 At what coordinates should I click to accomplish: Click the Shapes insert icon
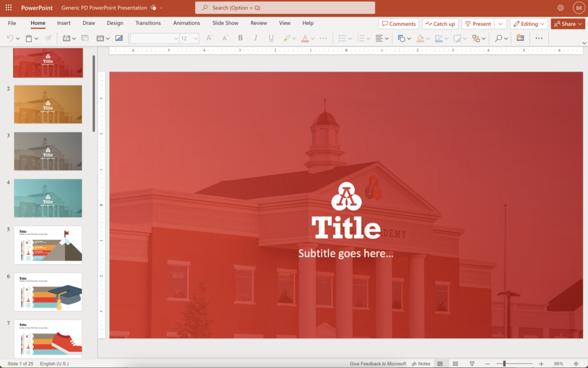click(401, 38)
